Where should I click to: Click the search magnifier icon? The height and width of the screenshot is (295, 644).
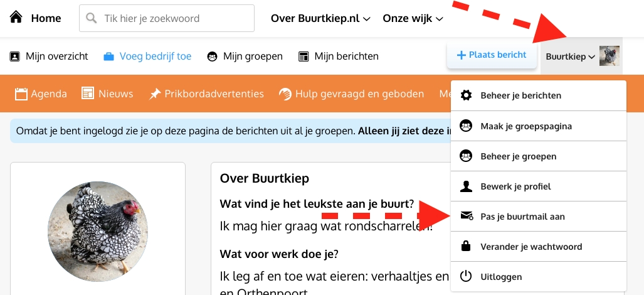pos(92,18)
